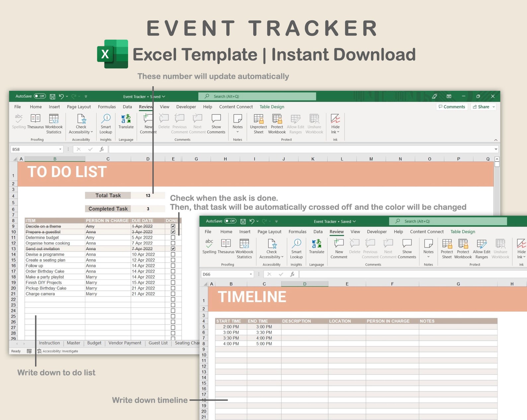This screenshot has width=527, height=420.
Task: Open Name Box dropdown showing D66
Action: [x=251, y=274]
